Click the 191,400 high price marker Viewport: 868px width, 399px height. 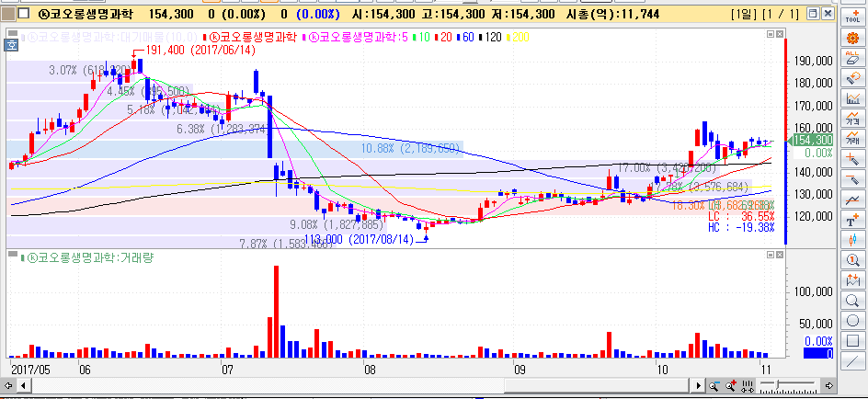[x=189, y=51]
